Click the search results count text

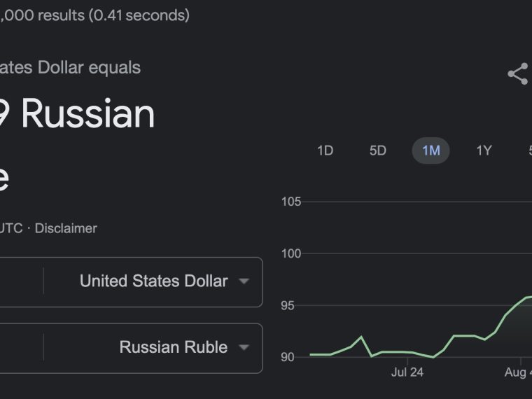(94, 15)
